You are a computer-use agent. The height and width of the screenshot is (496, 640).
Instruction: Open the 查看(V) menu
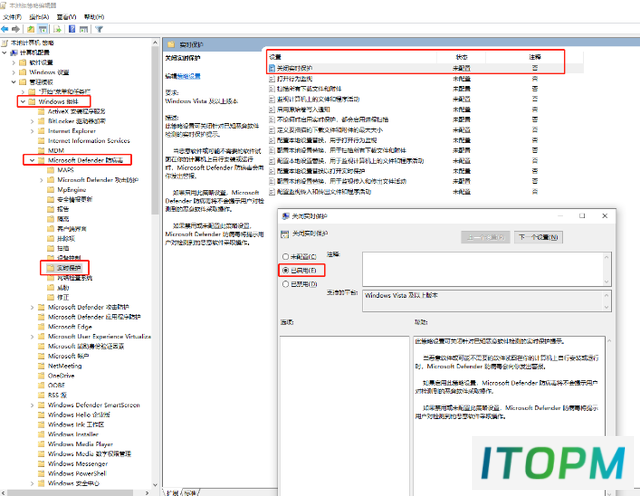[x=67, y=17]
